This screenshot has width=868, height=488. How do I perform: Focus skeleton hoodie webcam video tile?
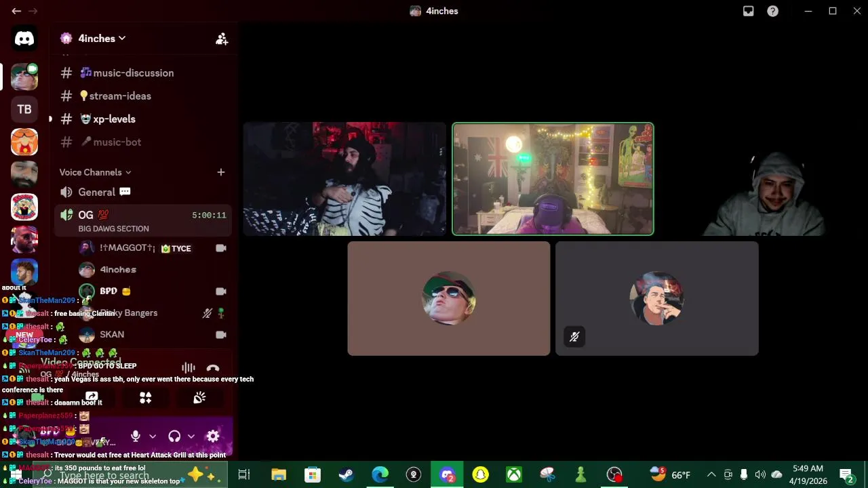pos(345,179)
